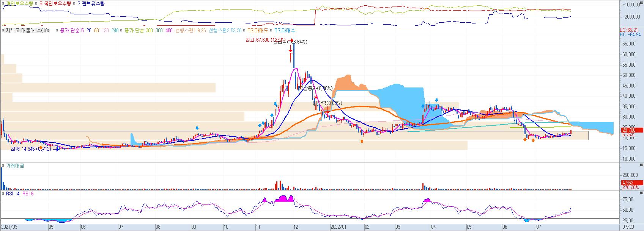644x231 pixels.
Task: Close the RSI indicator pane
Action: coord(641,194)
